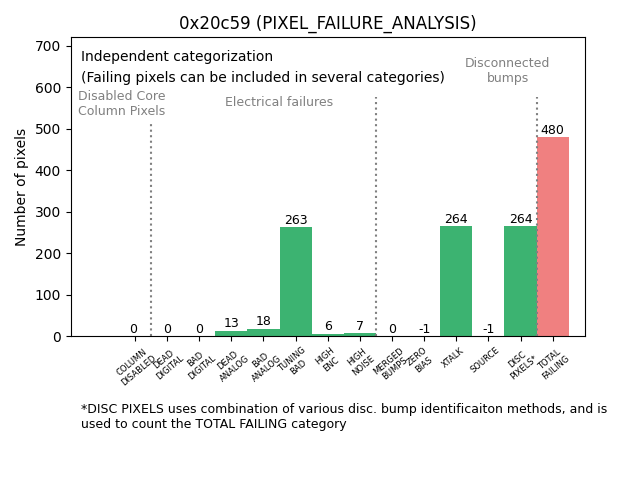Click the green XTALK bar

coord(456,282)
